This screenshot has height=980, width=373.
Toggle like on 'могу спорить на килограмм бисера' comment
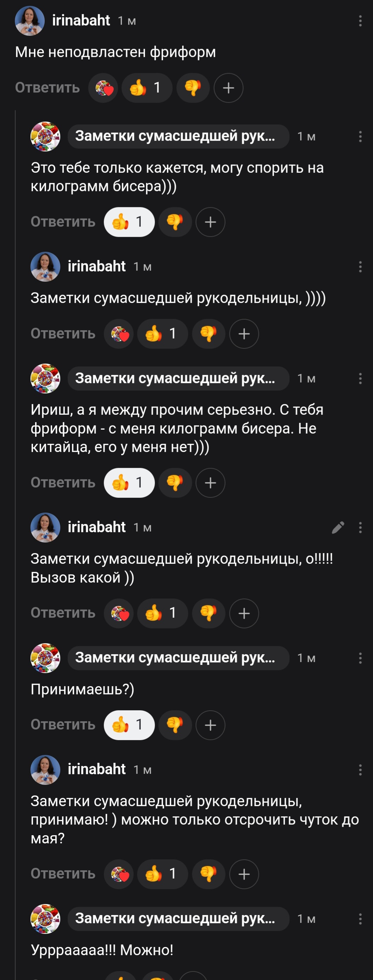(129, 222)
